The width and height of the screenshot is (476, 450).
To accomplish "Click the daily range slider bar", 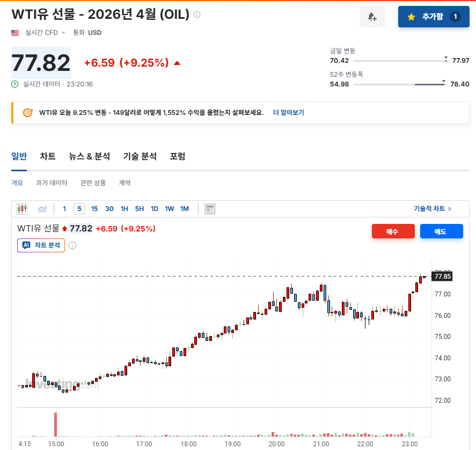I will tap(400, 61).
